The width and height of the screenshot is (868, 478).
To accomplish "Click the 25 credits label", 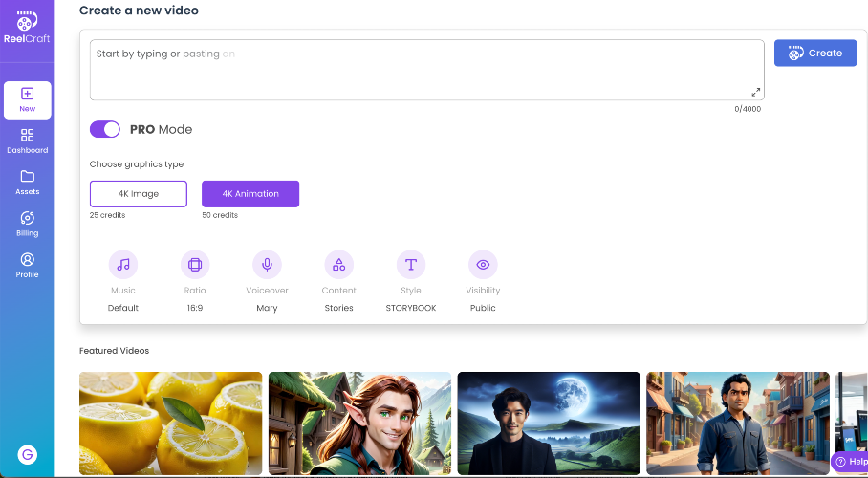I will click(107, 215).
